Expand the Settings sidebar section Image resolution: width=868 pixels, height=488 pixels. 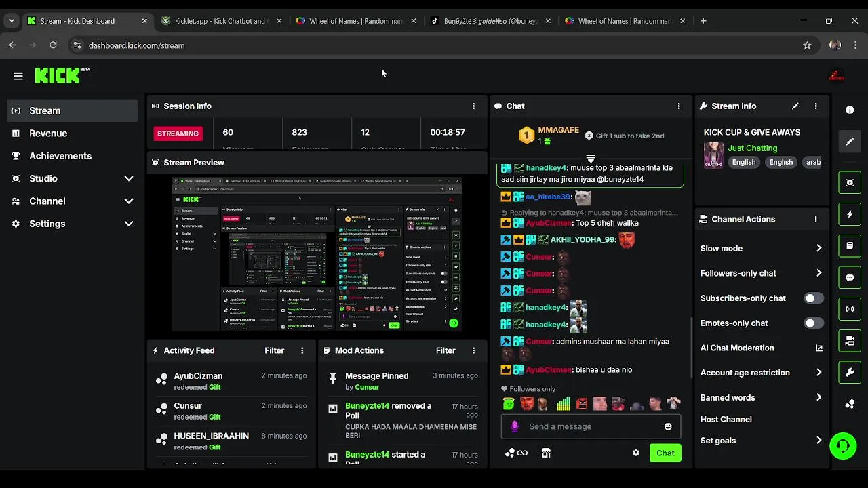pos(73,224)
